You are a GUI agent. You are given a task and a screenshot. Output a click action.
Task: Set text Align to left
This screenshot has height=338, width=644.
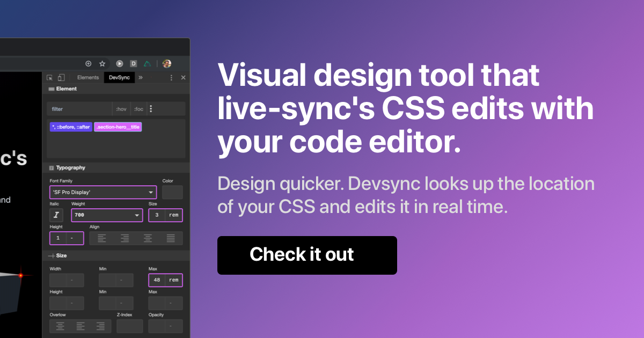tap(102, 238)
